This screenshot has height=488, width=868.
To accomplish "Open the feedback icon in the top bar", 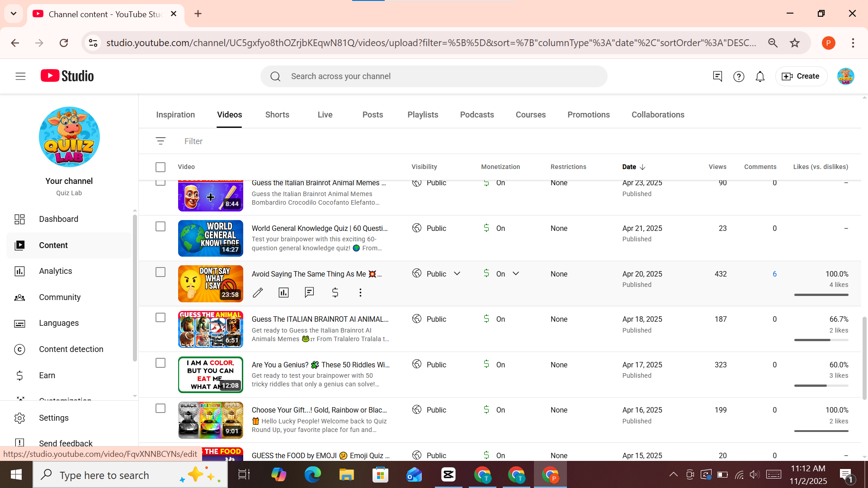I will 717,76.
